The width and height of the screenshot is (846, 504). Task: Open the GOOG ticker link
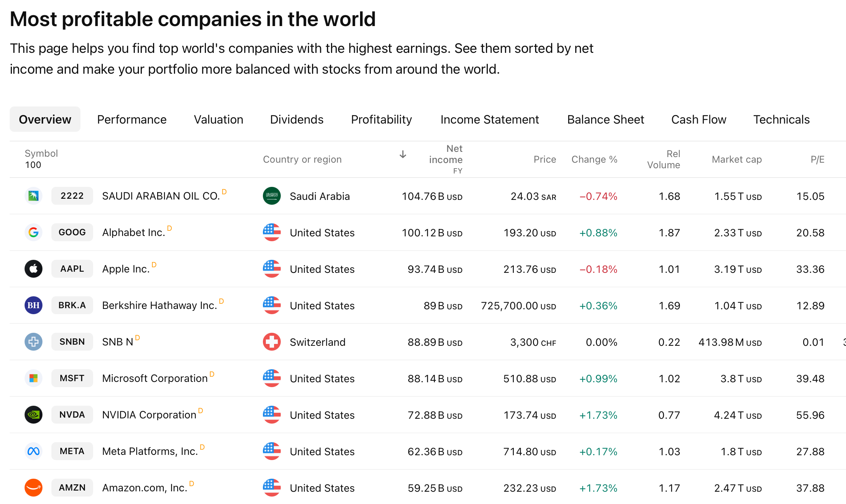pyautogui.click(x=72, y=232)
